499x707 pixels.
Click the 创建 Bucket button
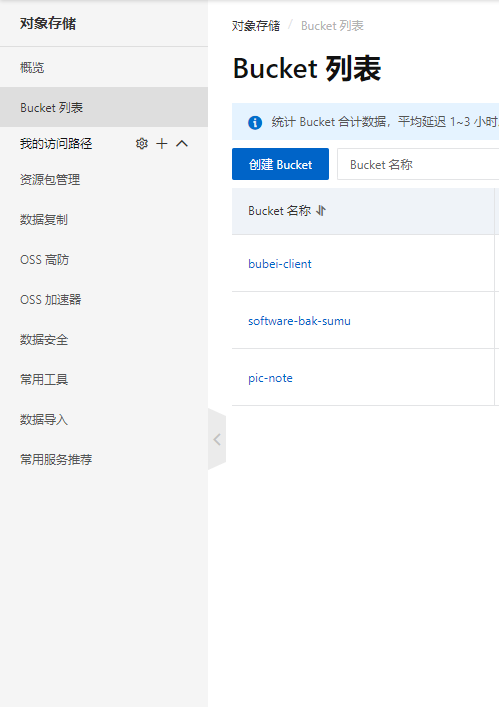click(x=280, y=164)
